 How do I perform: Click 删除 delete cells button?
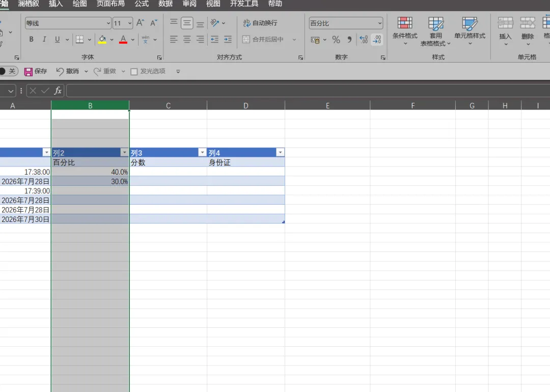[x=528, y=31]
